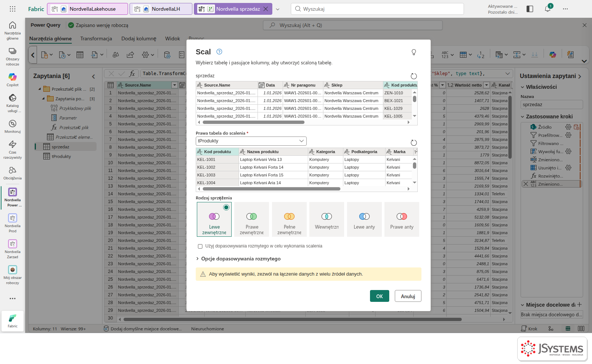592x364 pixels.
Task: Select Pełne zewnętrzne join type
Action: click(289, 219)
